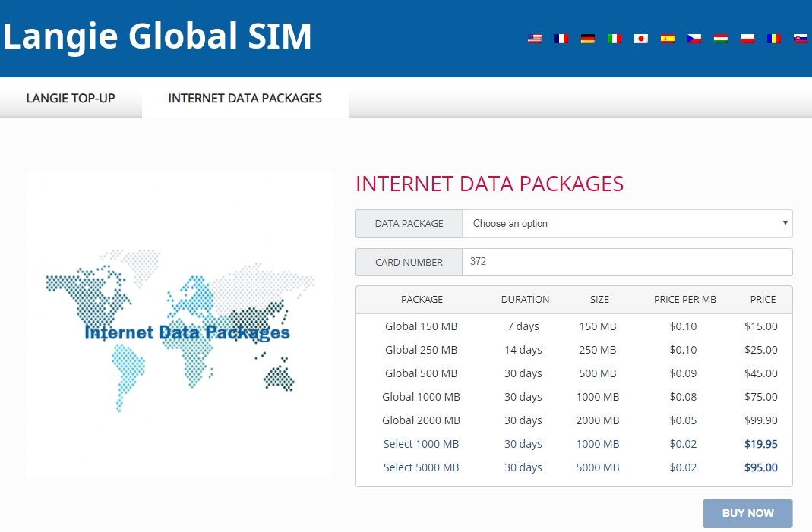Viewport: 812px width, 532px height.
Task: Open the Data Package dropdown
Action: click(x=627, y=224)
